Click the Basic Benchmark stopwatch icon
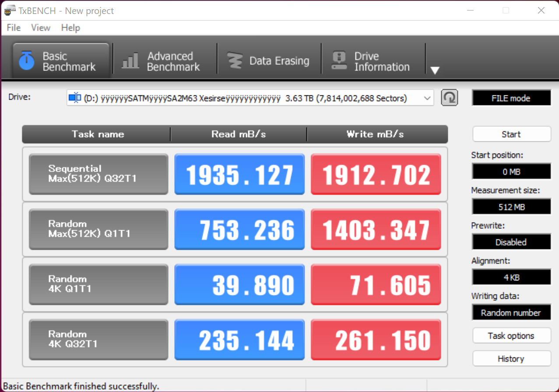 [27, 61]
